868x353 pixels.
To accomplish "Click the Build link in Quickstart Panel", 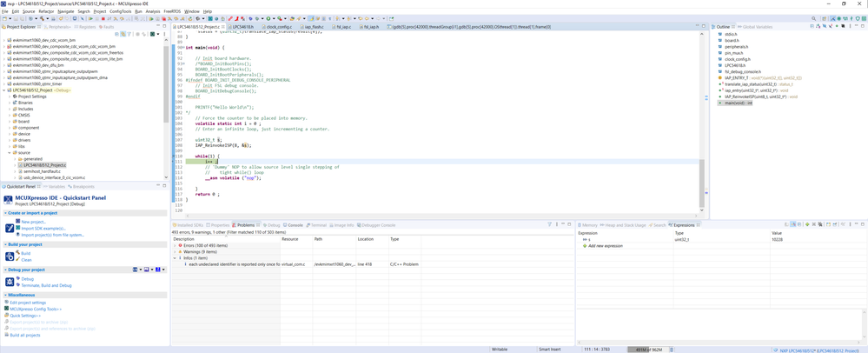I will pyautogui.click(x=25, y=253).
